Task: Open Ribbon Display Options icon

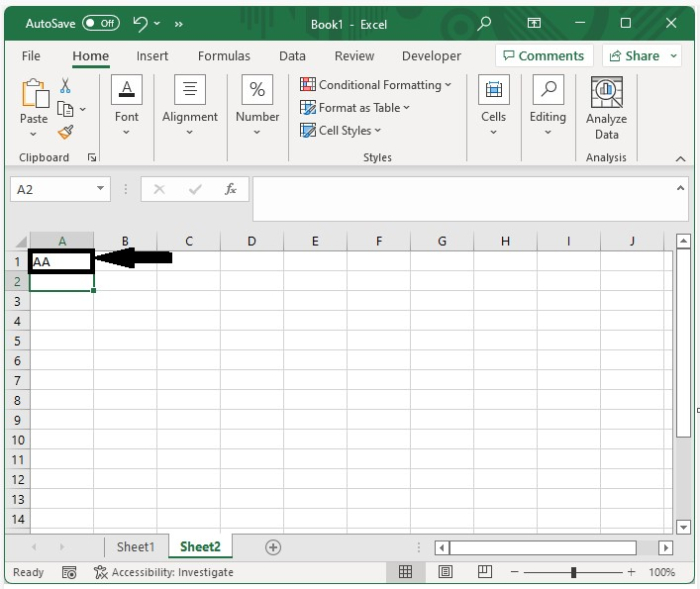Action: point(534,23)
